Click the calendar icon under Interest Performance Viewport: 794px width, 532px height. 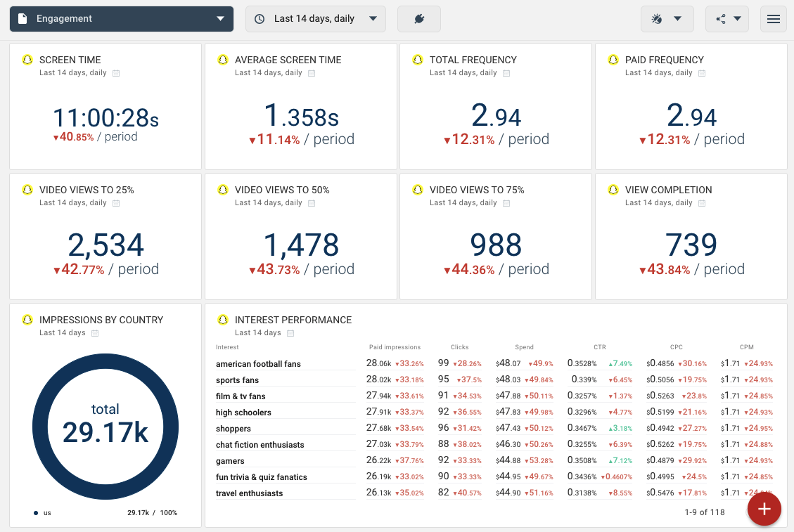290,333
